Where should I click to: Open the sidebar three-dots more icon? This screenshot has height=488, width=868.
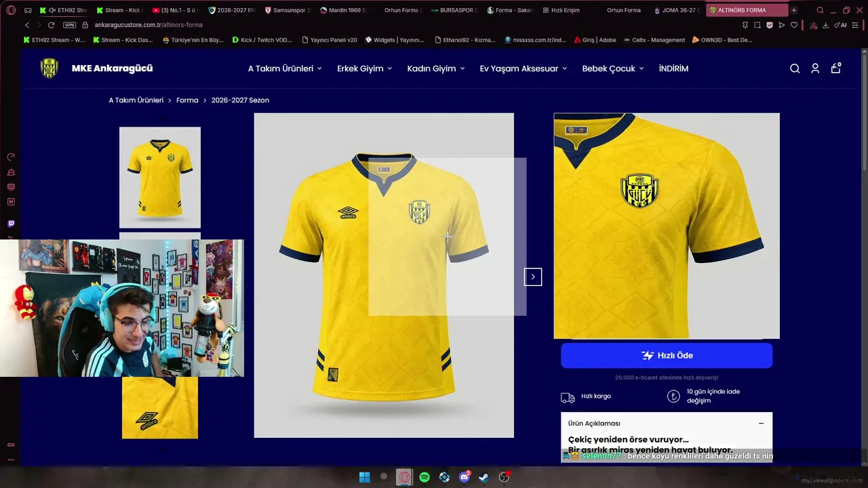coord(11,460)
